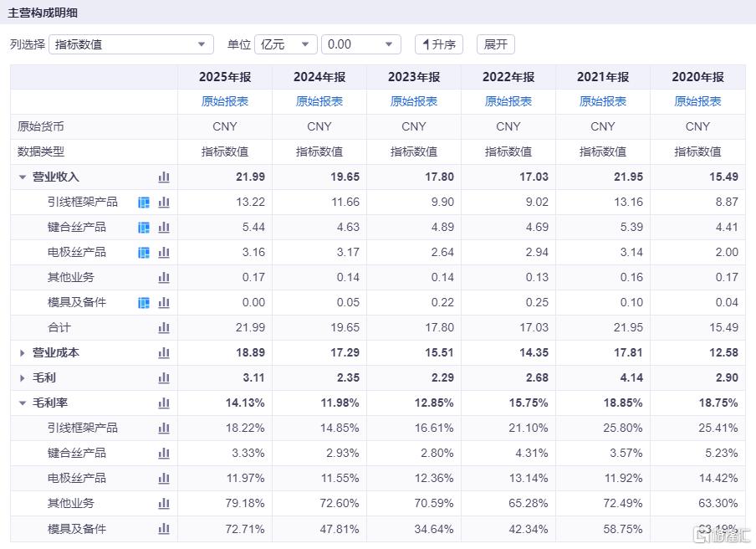Open 原始报表 link for 2025年报
This screenshot has width=756, height=549.
[225, 101]
